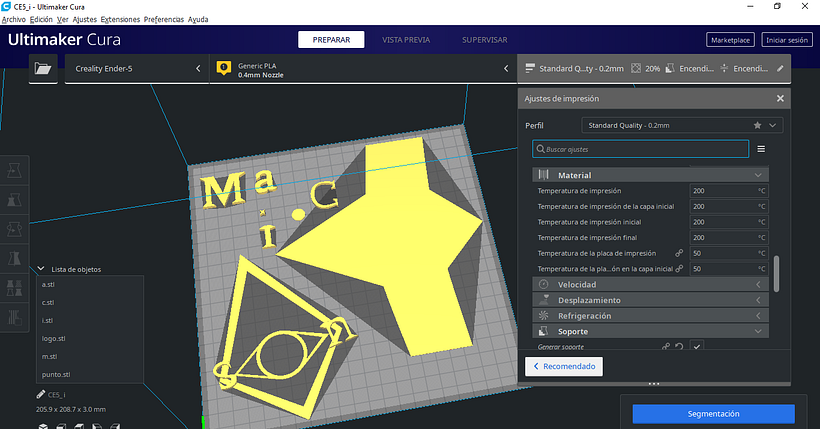Screen dimensions: 820x429
Task: Reset Generar soporte with the undo arrow
Action: click(x=679, y=347)
